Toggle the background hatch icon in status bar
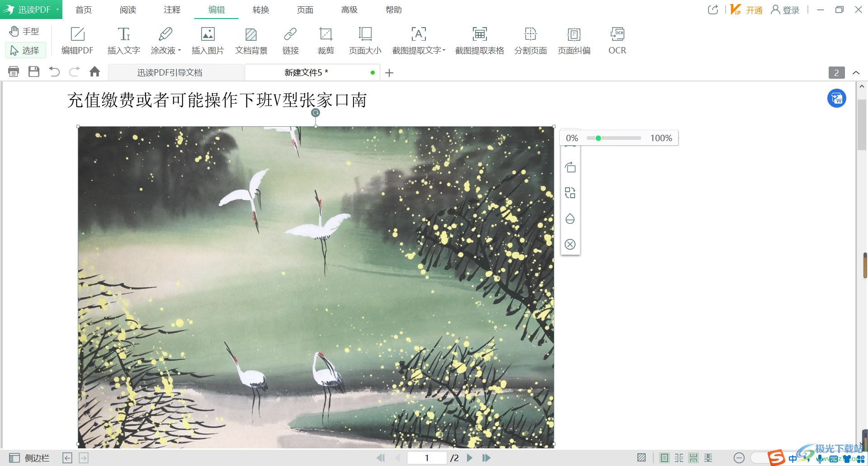868x466 pixels. coord(642,458)
